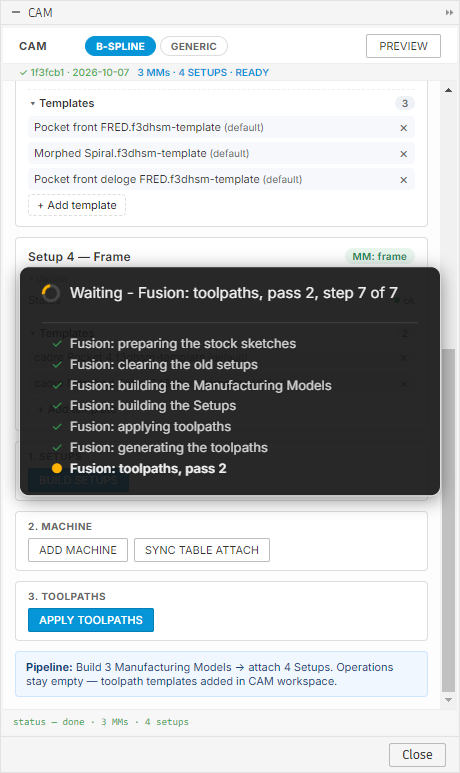Select the B-SPLINE mode toggle

point(120,46)
